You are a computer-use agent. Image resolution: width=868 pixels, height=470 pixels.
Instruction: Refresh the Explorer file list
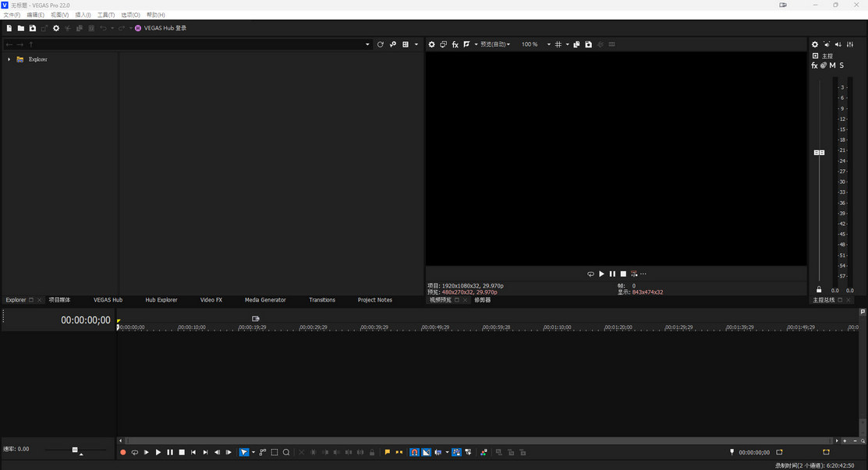pyautogui.click(x=381, y=44)
